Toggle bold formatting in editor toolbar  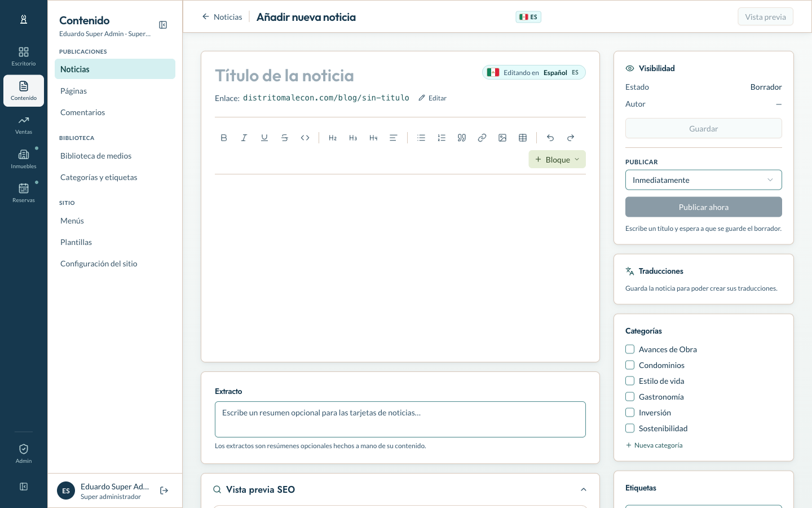[x=224, y=138]
